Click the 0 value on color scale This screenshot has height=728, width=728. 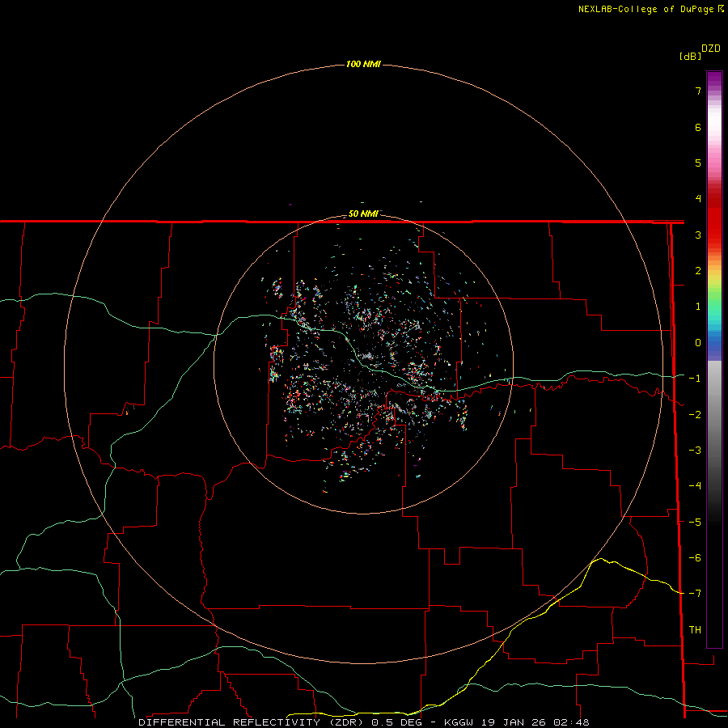[698, 343]
